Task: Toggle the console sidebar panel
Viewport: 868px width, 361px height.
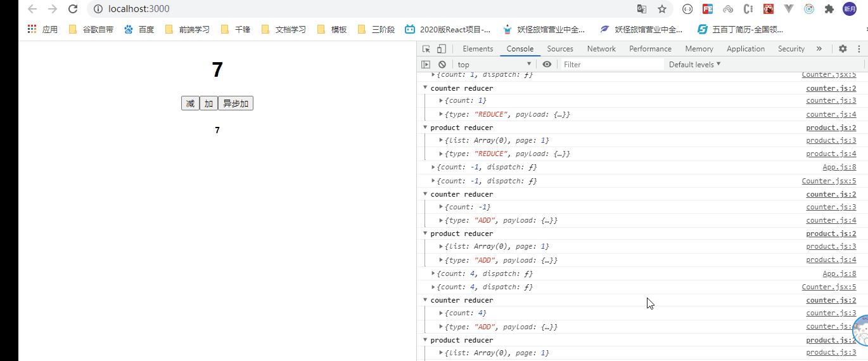Action: pos(426,65)
